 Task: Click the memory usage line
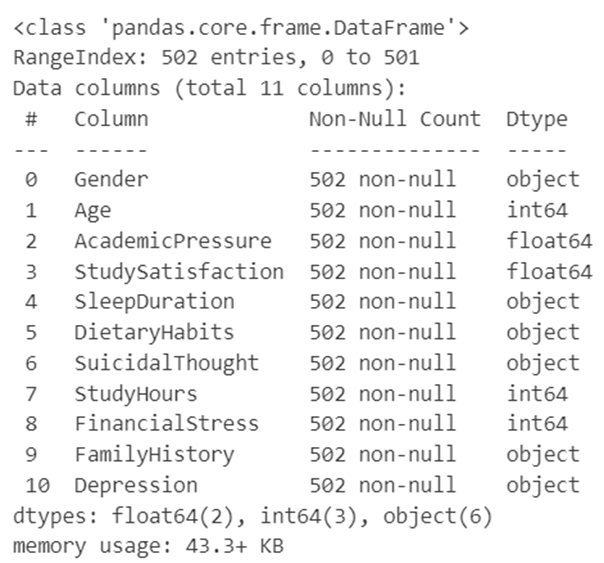click(x=148, y=546)
